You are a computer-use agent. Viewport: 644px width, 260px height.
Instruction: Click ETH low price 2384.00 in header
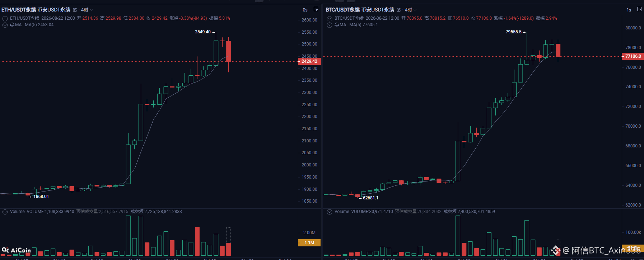(136, 18)
